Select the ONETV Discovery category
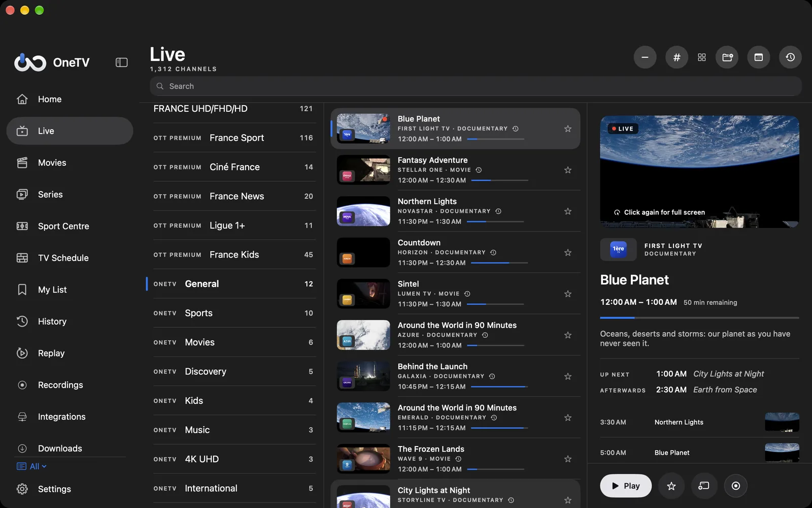Image resolution: width=812 pixels, height=508 pixels. [233, 372]
